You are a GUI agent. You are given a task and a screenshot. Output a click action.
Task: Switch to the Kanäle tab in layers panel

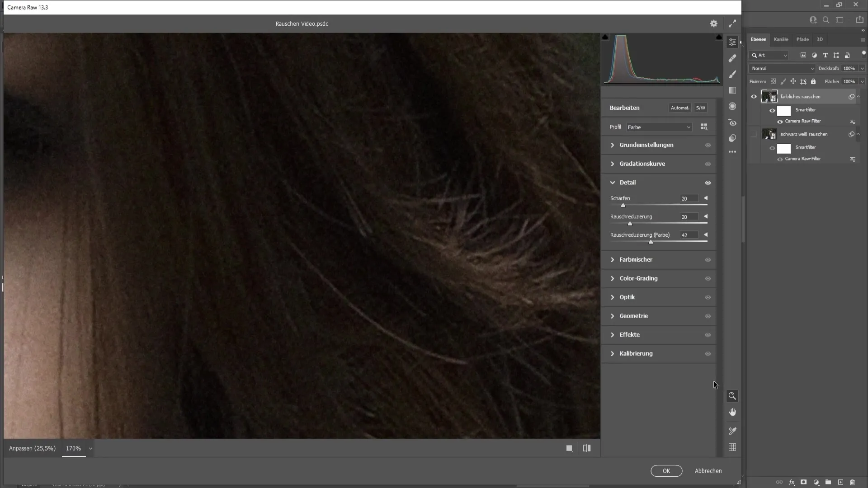[781, 39]
